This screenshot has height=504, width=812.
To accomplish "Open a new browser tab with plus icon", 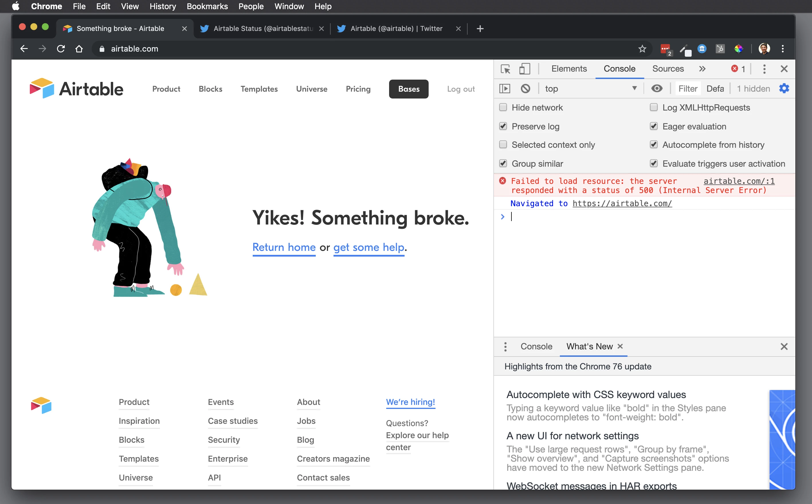I will tap(480, 29).
